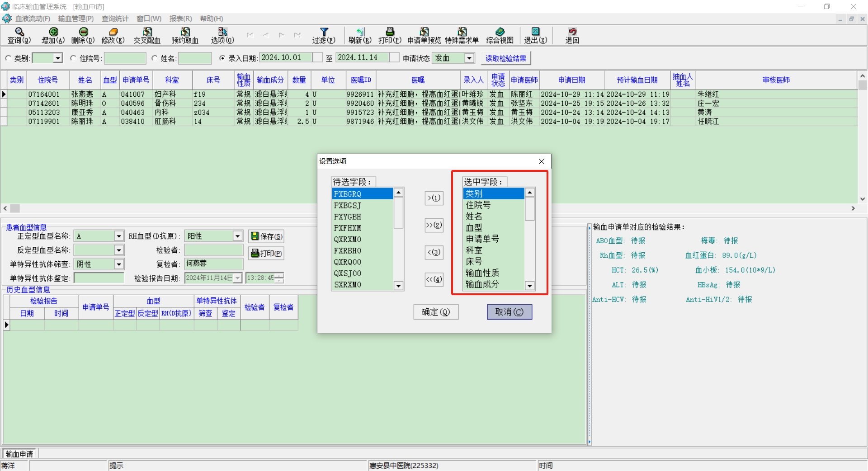Open the start date 2024.10.01 picker arrow
The width and height of the screenshot is (868, 471).
click(317, 58)
